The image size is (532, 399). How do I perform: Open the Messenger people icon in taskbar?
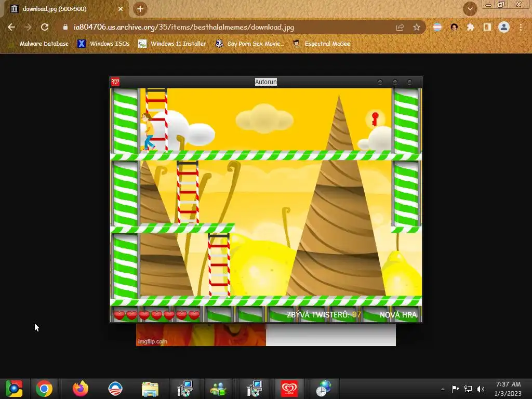pyautogui.click(x=219, y=389)
